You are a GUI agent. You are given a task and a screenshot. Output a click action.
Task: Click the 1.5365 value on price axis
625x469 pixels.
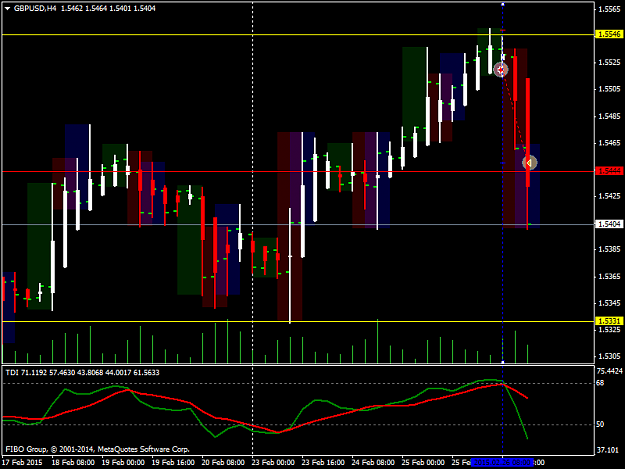pos(610,277)
